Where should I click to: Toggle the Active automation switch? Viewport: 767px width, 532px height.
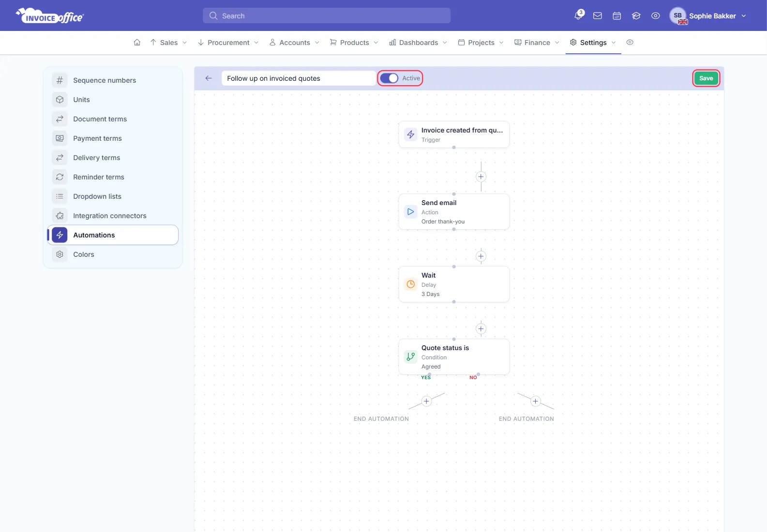[389, 78]
